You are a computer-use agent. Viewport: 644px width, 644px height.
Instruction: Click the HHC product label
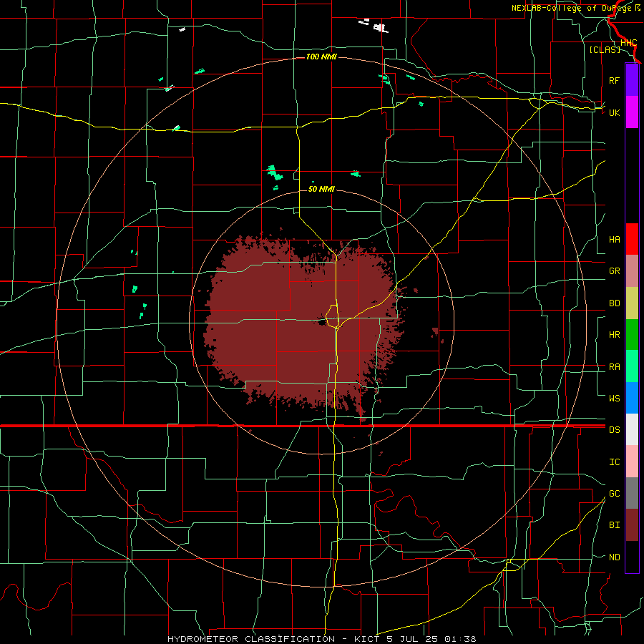tap(628, 43)
